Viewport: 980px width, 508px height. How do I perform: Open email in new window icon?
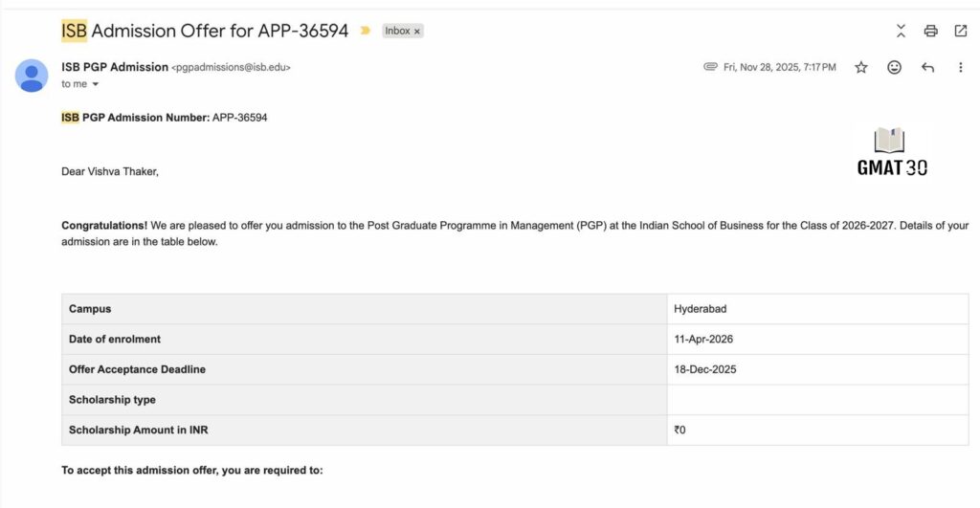click(x=961, y=31)
